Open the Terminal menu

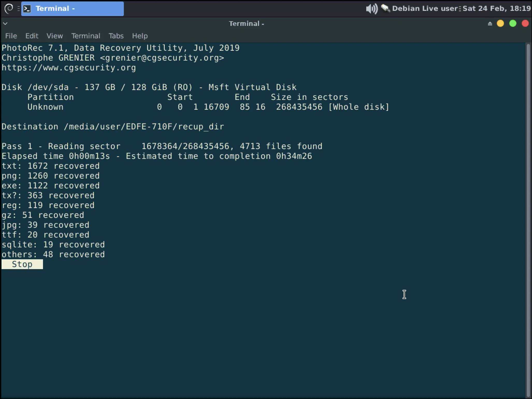(x=86, y=36)
